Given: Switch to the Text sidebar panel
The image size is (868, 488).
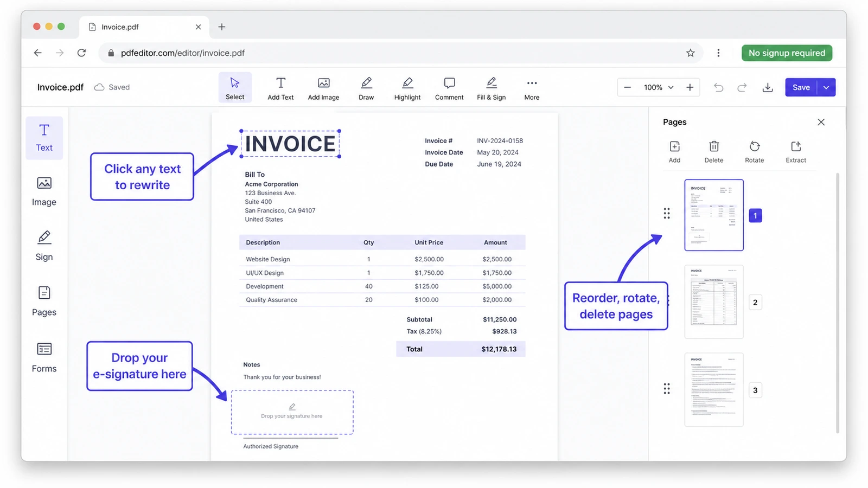Looking at the screenshot, I should [x=44, y=138].
